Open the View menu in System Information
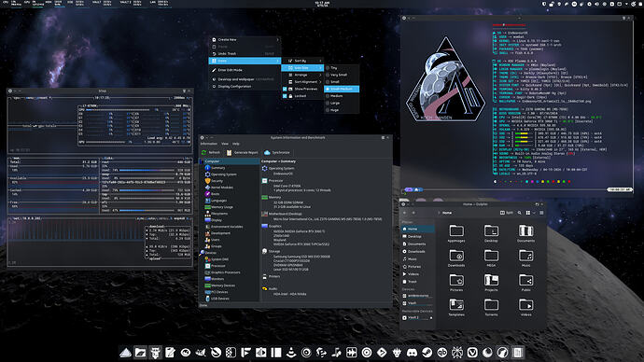 225,144
